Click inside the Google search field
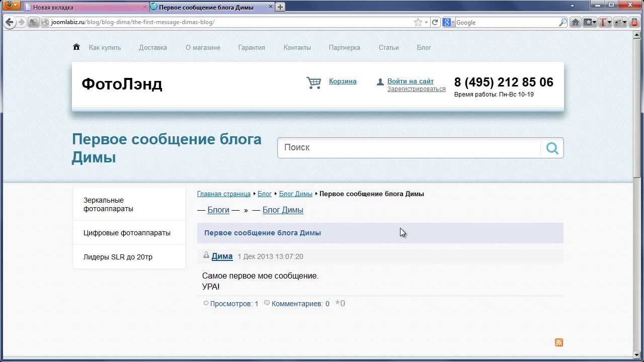 (x=507, y=22)
